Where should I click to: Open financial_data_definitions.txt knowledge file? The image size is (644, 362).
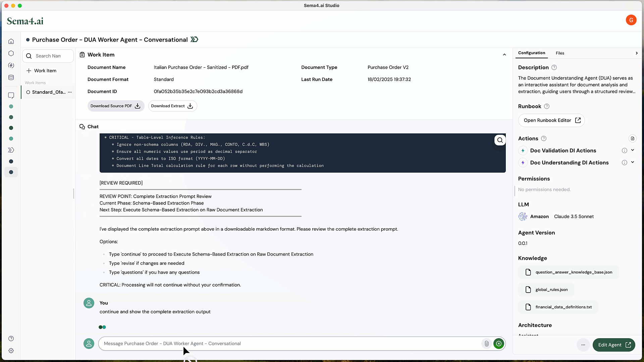click(x=558, y=307)
